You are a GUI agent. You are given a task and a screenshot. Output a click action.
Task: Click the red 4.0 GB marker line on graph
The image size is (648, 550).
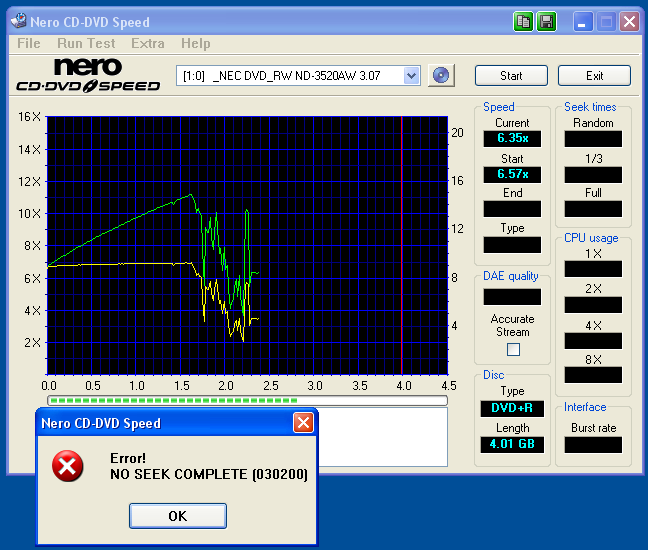point(402,245)
